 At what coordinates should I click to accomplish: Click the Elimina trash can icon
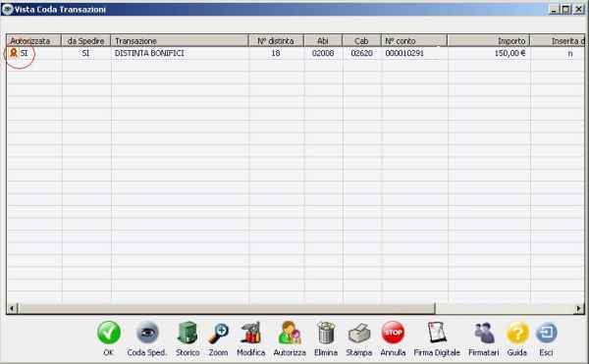[326, 333]
